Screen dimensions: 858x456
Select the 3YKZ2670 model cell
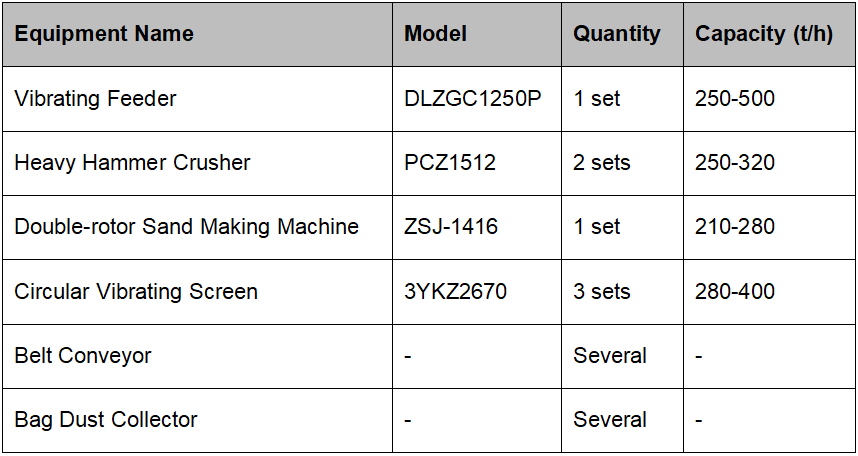point(455,292)
